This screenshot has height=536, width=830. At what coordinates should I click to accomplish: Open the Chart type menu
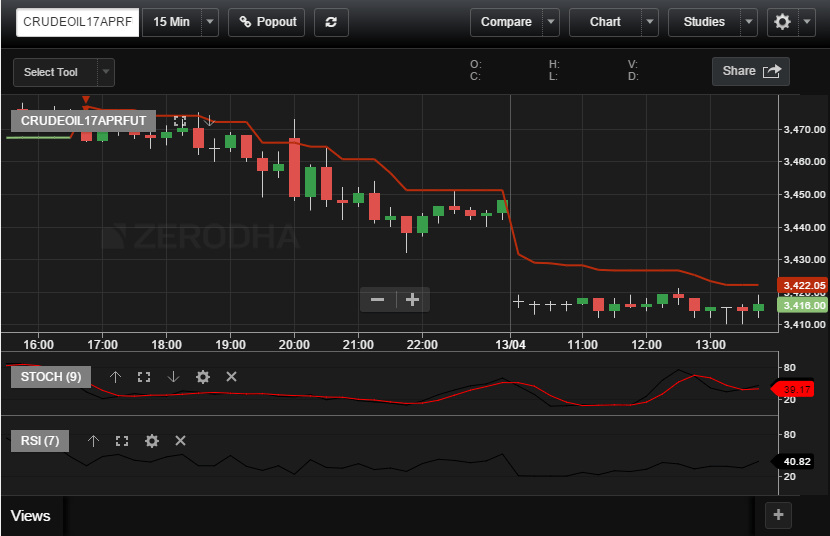(605, 22)
